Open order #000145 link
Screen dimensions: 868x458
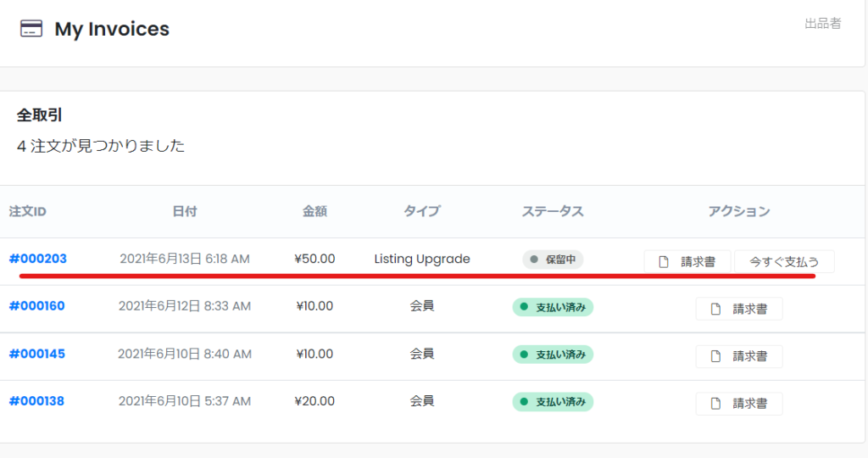click(36, 354)
